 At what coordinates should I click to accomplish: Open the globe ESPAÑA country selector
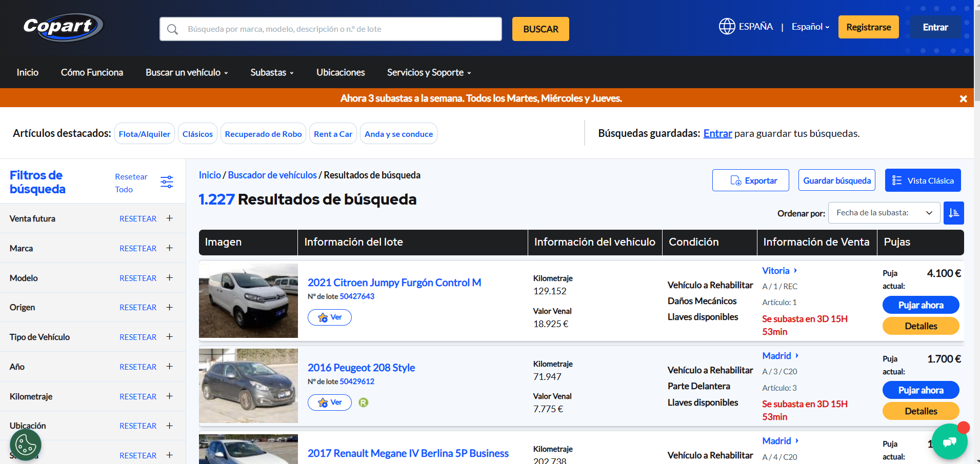[x=746, y=26]
